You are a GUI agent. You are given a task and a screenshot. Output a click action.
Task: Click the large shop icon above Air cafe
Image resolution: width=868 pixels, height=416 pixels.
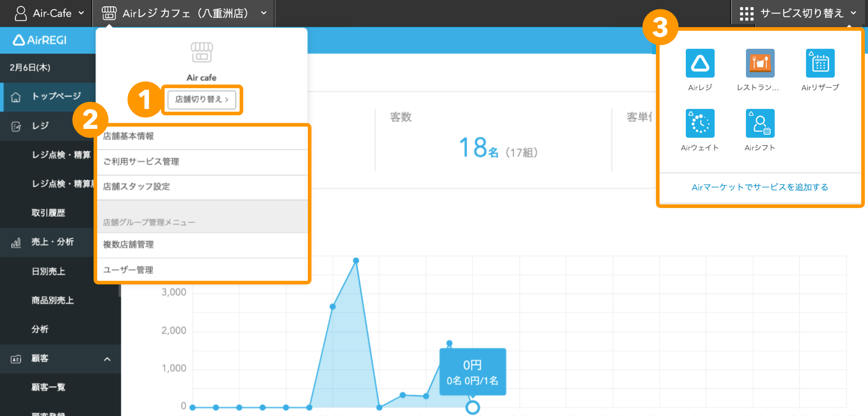(202, 52)
